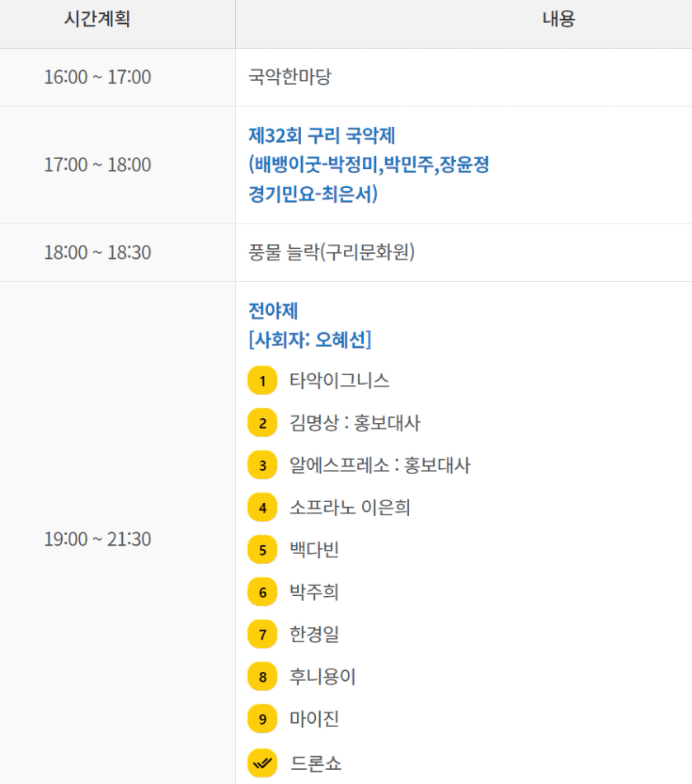Screen dimensions: 692x784
Task: Click the 19:00 ~ 21:30 time cell
Action: [97, 539]
